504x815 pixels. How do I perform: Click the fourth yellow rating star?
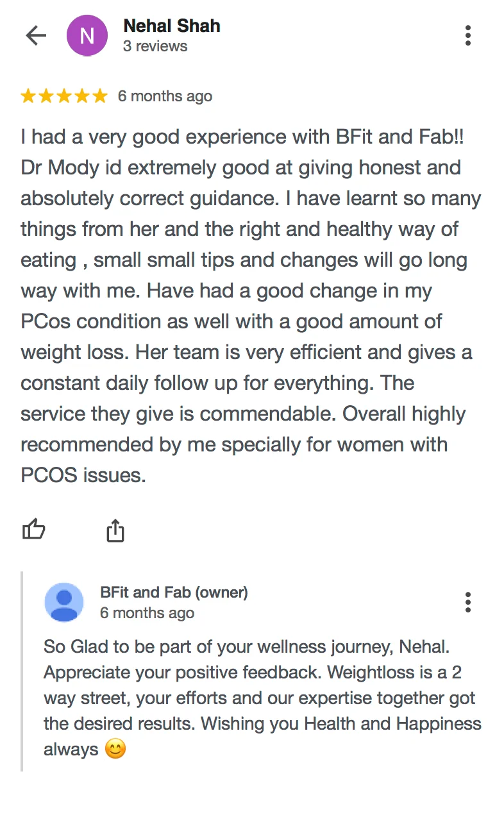[x=82, y=96]
